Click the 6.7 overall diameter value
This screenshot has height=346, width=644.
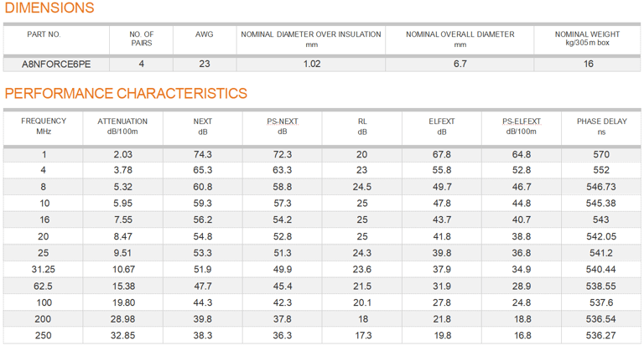[460, 64]
